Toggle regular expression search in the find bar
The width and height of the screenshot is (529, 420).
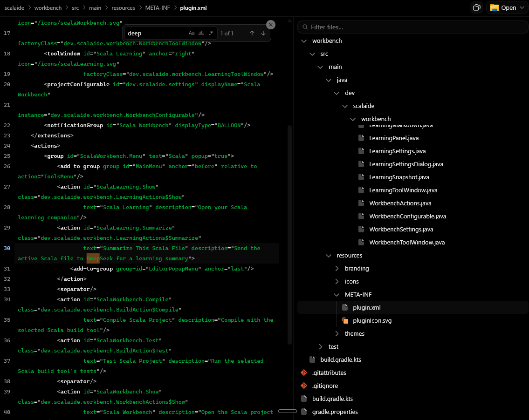click(211, 33)
